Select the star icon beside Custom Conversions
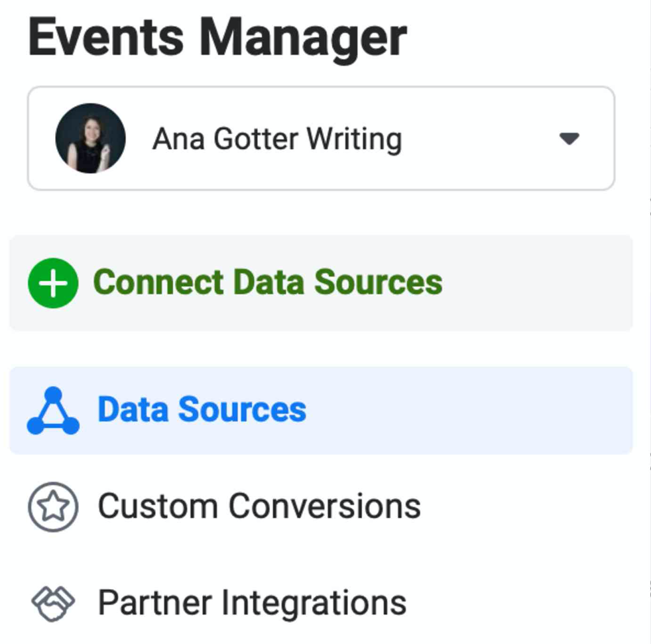The image size is (651, 644). pyautogui.click(x=54, y=506)
